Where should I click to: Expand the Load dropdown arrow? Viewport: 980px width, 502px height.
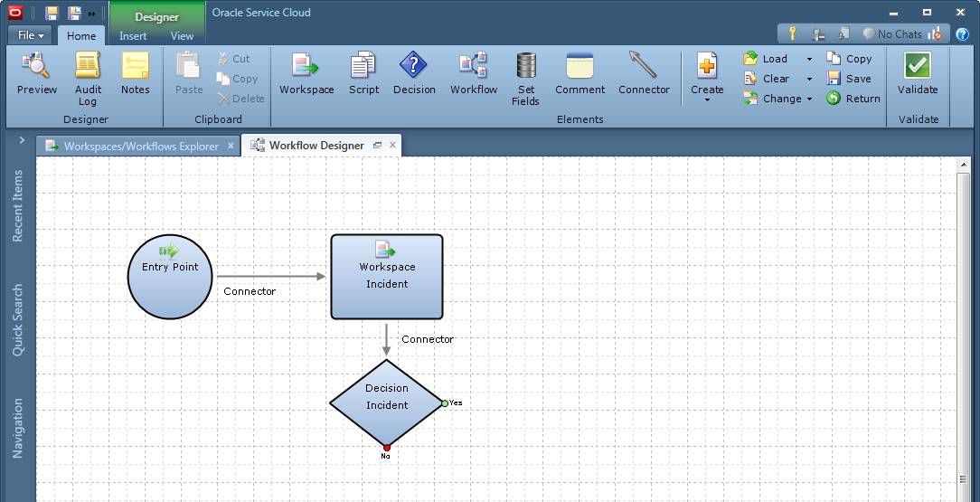tap(809, 59)
